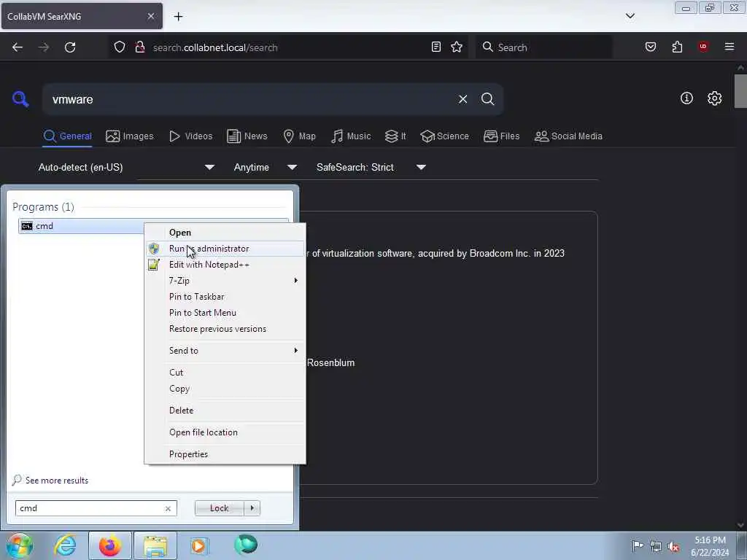This screenshot has height=560, width=747.
Task: Click the cmd program icon
Action: tap(27, 226)
